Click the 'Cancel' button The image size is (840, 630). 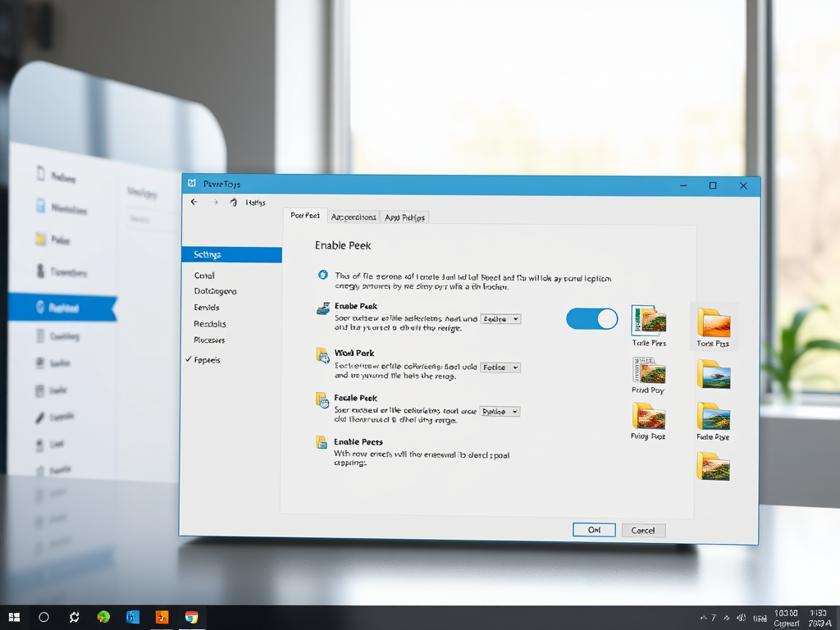click(643, 531)
